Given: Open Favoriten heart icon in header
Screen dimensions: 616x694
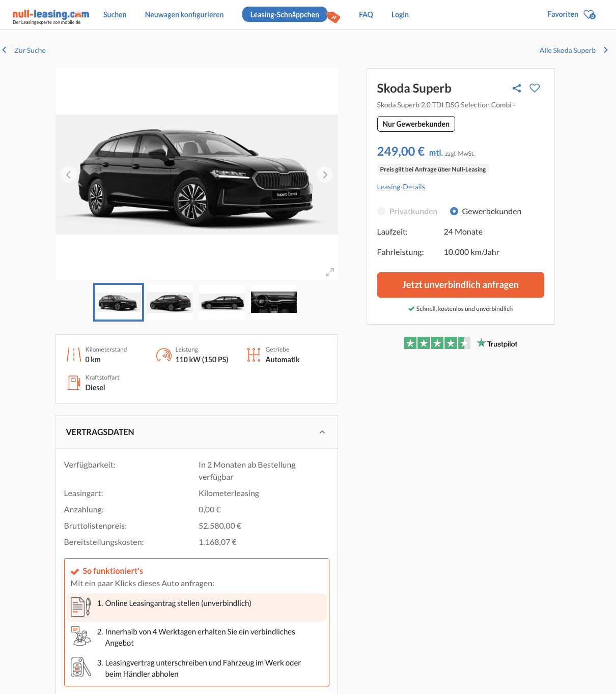Looking at the screenshot, I should [589, 15].
